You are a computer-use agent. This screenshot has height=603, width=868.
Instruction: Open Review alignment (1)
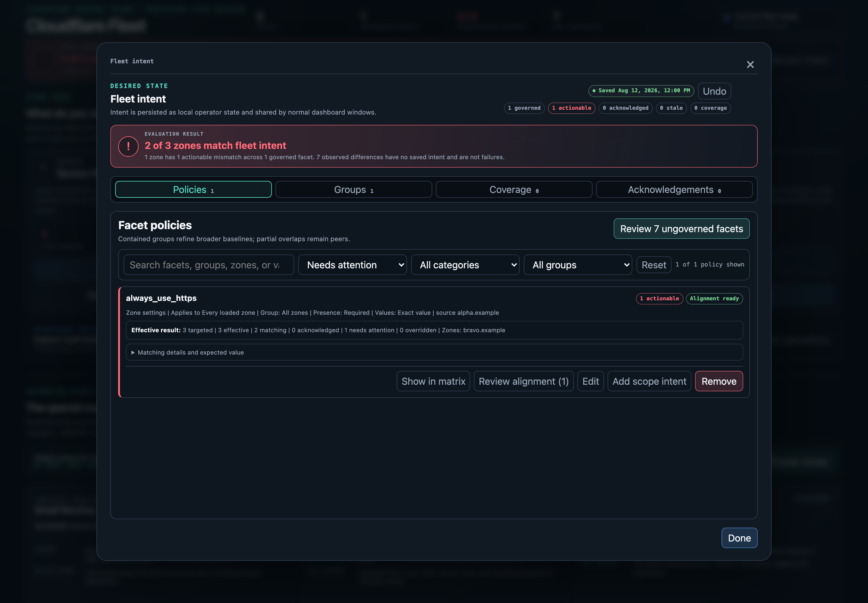[524, 381]
